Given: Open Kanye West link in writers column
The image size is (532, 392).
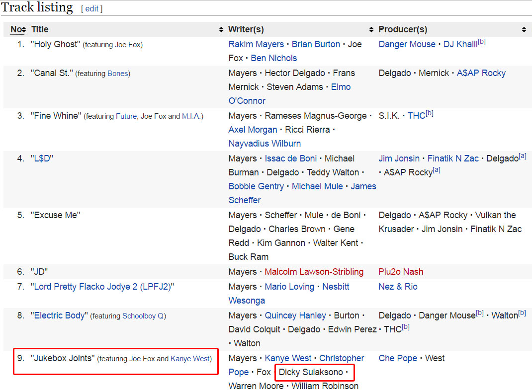Looking at the screenshot, I should pos(288,358).
